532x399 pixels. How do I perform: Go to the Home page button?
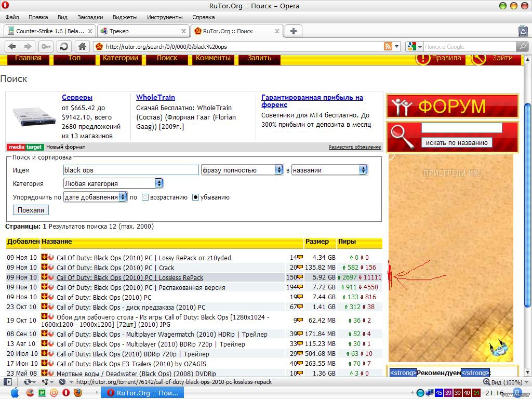tap(82, 46)
